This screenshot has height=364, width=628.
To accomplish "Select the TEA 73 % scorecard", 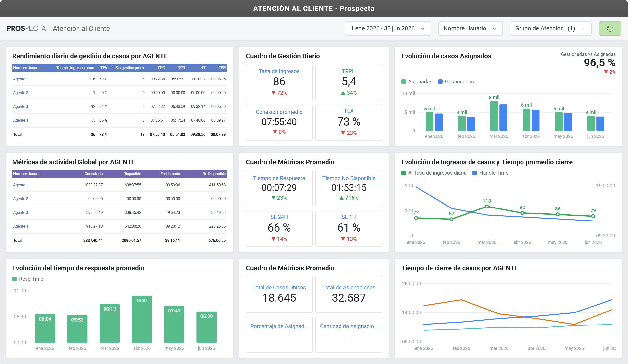I will pos(349,122).
